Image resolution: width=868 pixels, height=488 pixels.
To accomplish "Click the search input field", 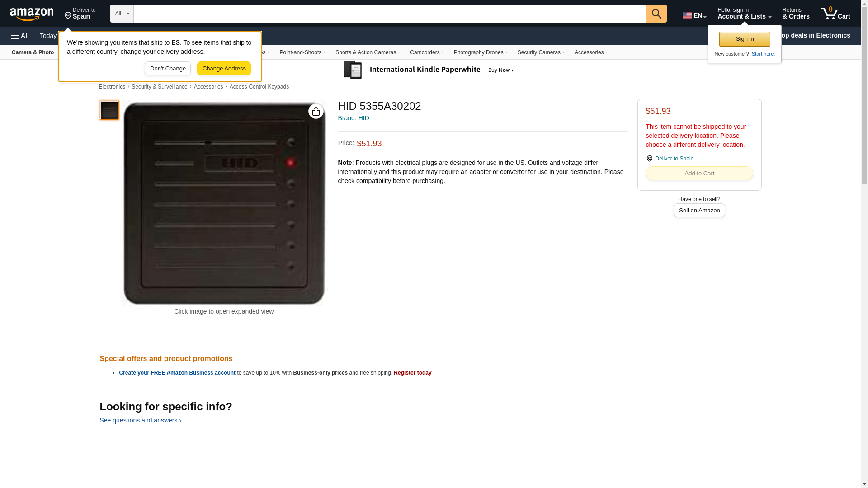I will (390, 14).
